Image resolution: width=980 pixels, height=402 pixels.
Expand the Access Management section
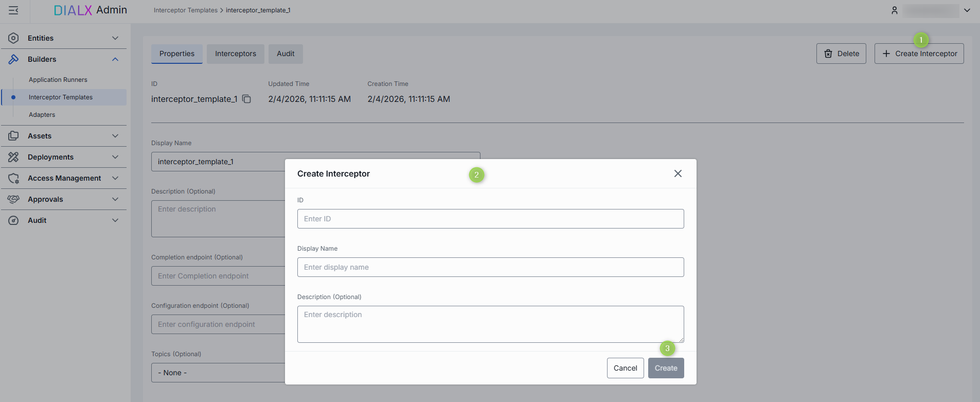(115, 178)
